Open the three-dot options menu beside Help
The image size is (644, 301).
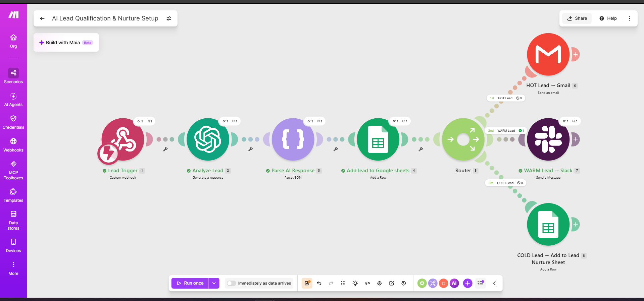[630, 18]
